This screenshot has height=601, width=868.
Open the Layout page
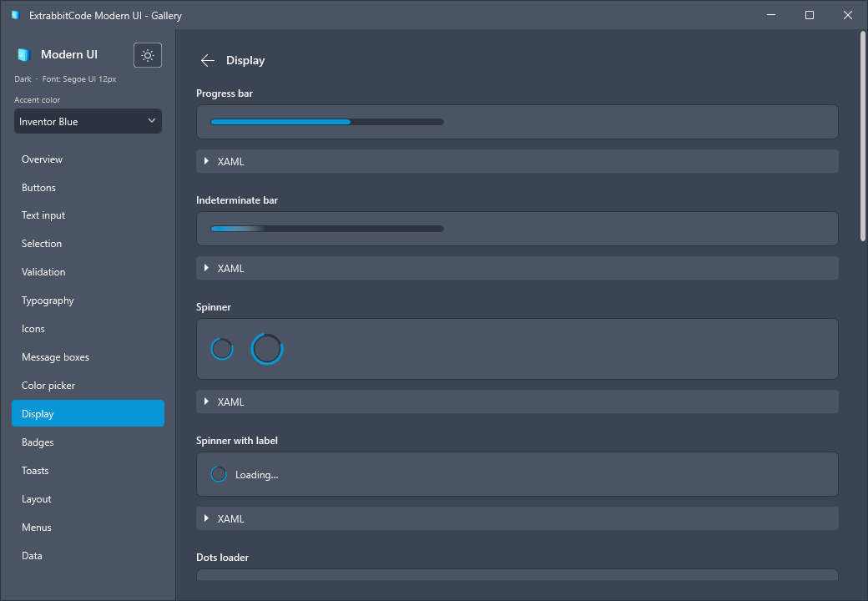tap(88, 498)
